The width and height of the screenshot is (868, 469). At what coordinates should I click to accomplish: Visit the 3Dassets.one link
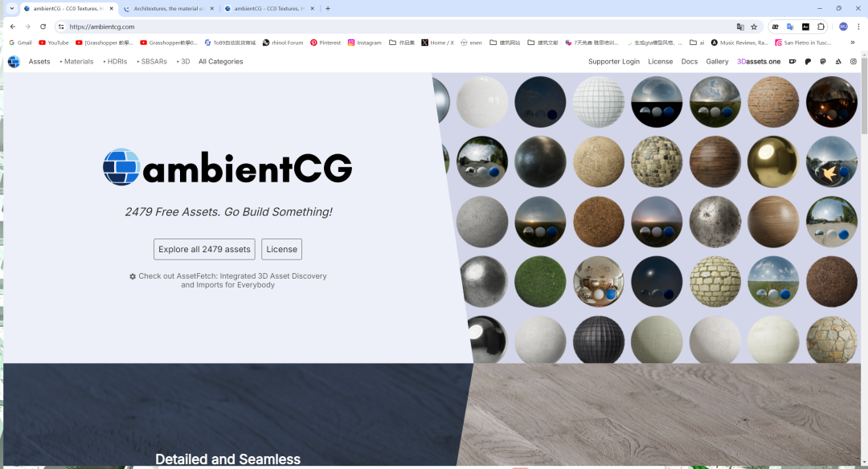coord(759,61)
